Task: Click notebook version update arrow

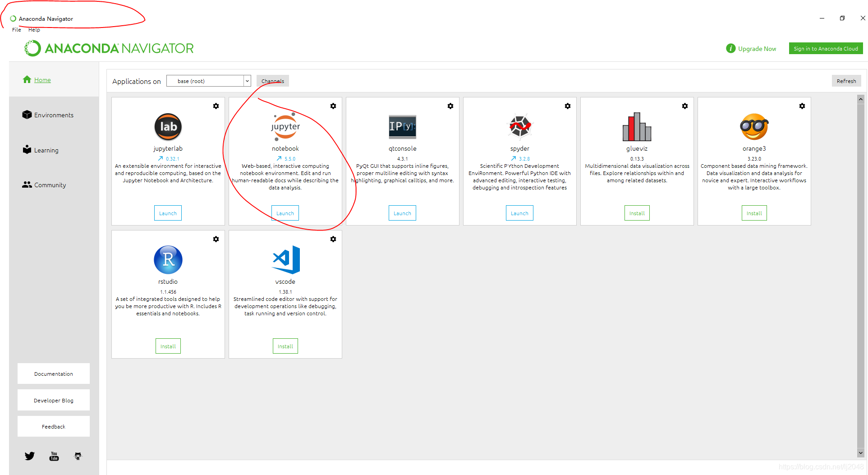Action: 279,158
